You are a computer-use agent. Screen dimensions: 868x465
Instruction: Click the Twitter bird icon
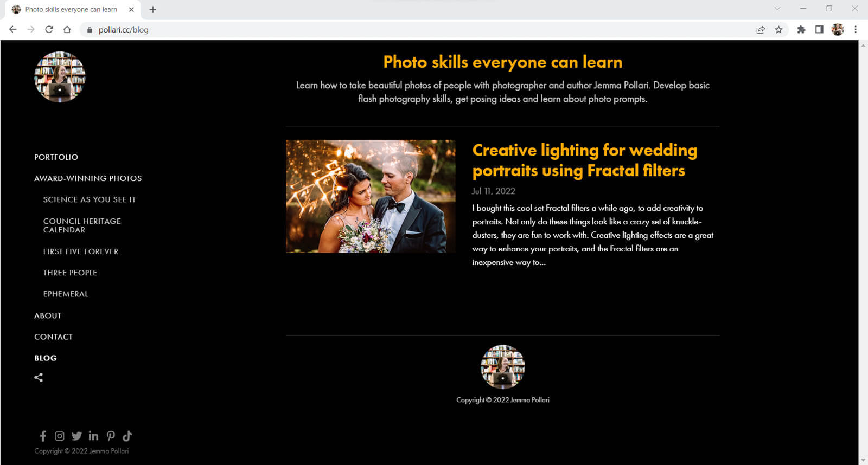[76, 436]
